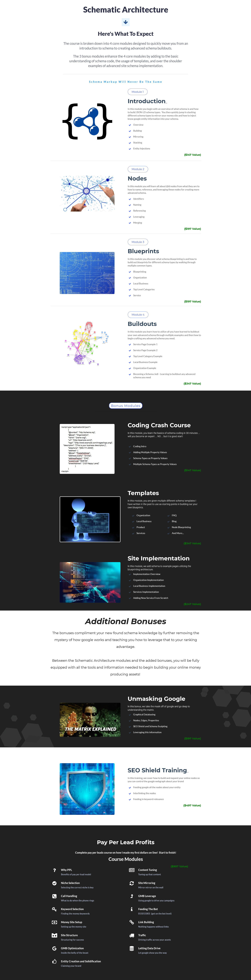The height and width of the screenshot is (980, 251).
Task: Click the Blueprints module heading
Action: point(143,251)
